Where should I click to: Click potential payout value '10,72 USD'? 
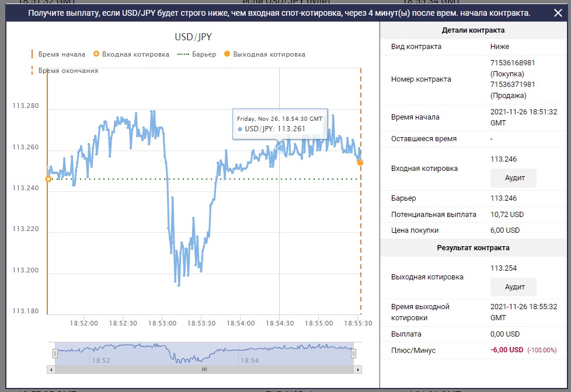(x=507, y=215)
